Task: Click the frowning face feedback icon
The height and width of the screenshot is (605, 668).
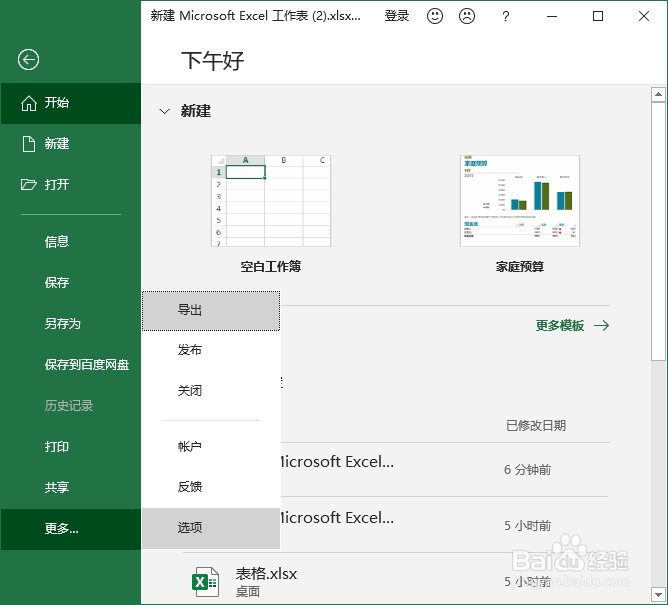Action: [x=467, y=16]
